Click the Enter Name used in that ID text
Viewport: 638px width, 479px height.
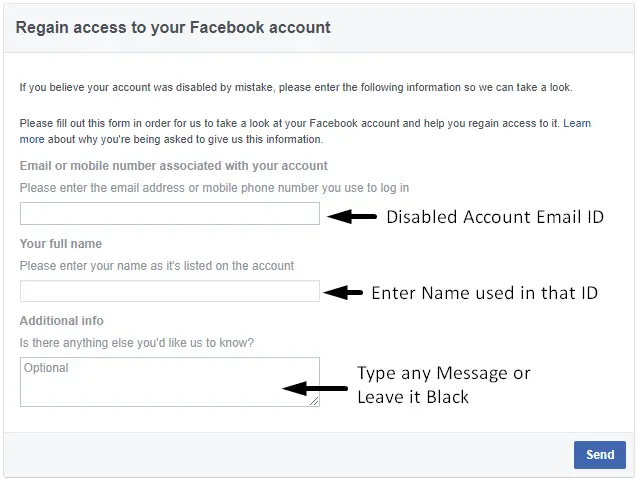click(484, 294)
